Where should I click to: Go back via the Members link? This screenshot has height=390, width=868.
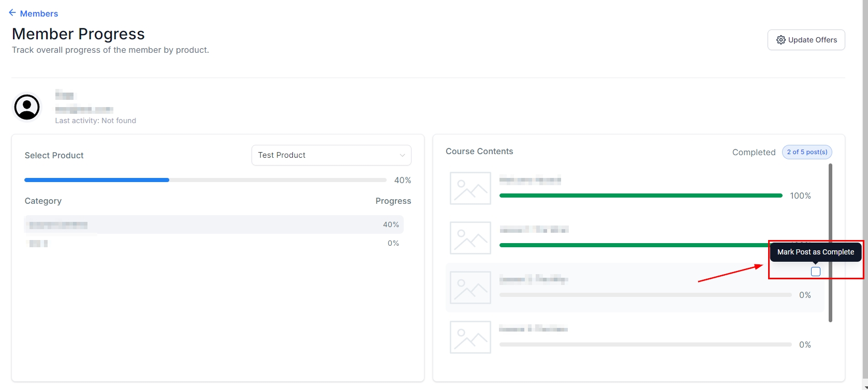39,13
